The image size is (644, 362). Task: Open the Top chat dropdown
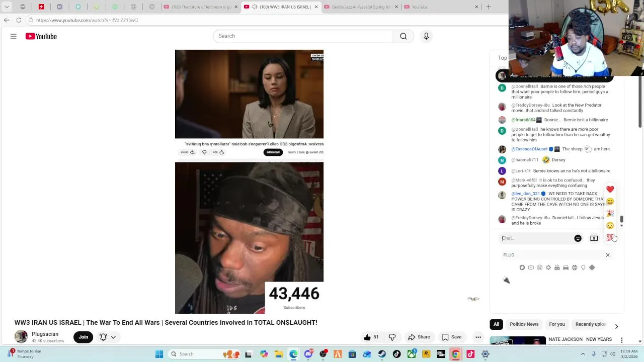click(x=502, y=58)
